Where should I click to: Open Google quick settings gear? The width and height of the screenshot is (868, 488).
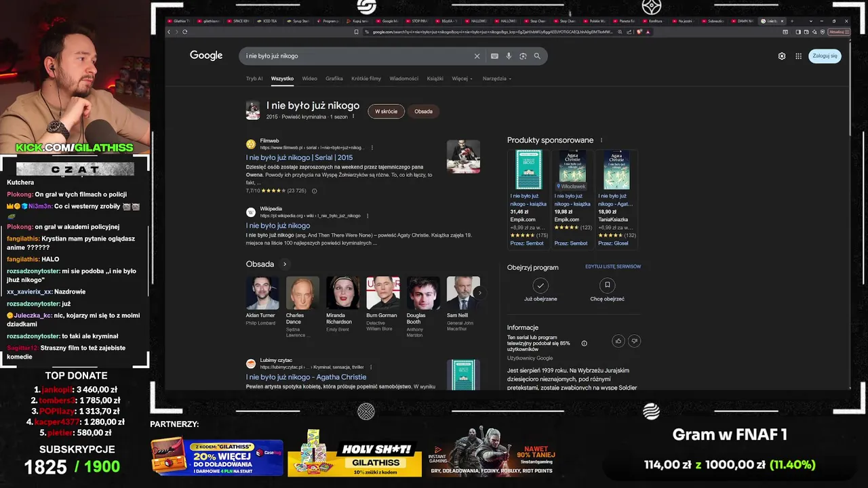pyautogui.click(x=782, y=56)
